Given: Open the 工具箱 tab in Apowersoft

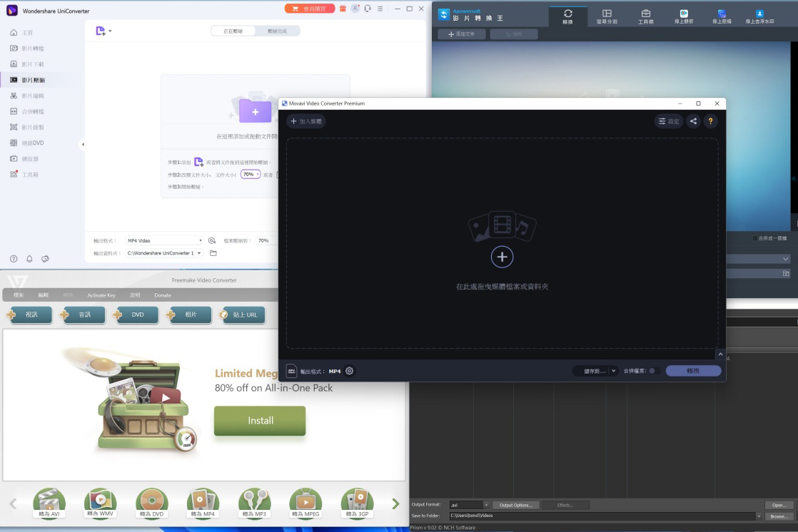Looking at the screenshot, I should tap(645, 16).
